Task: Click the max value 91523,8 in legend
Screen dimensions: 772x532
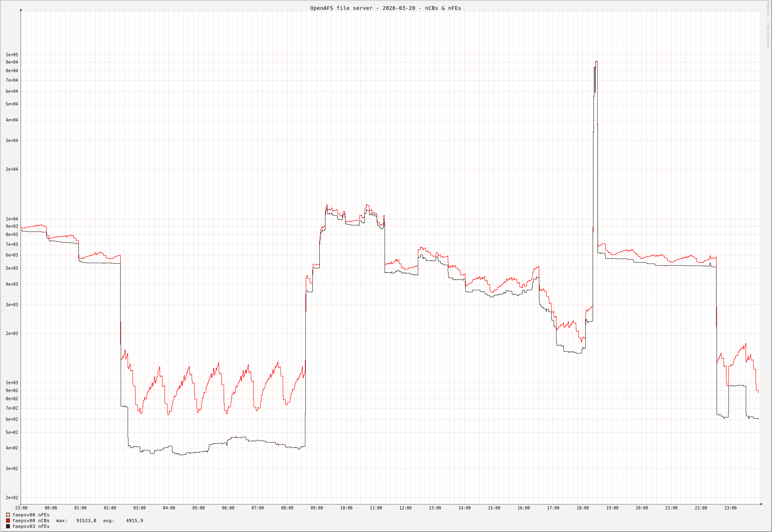Action: (x=86, y=521)
